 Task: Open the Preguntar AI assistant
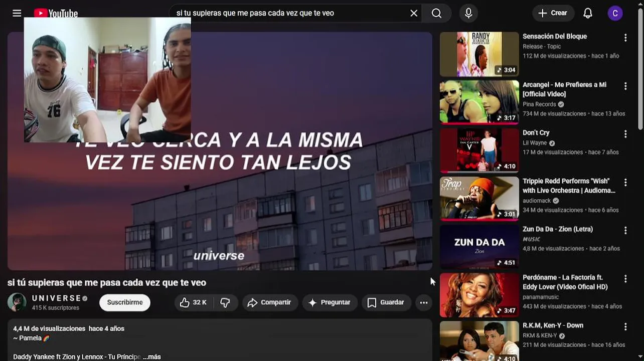(330, 302)
